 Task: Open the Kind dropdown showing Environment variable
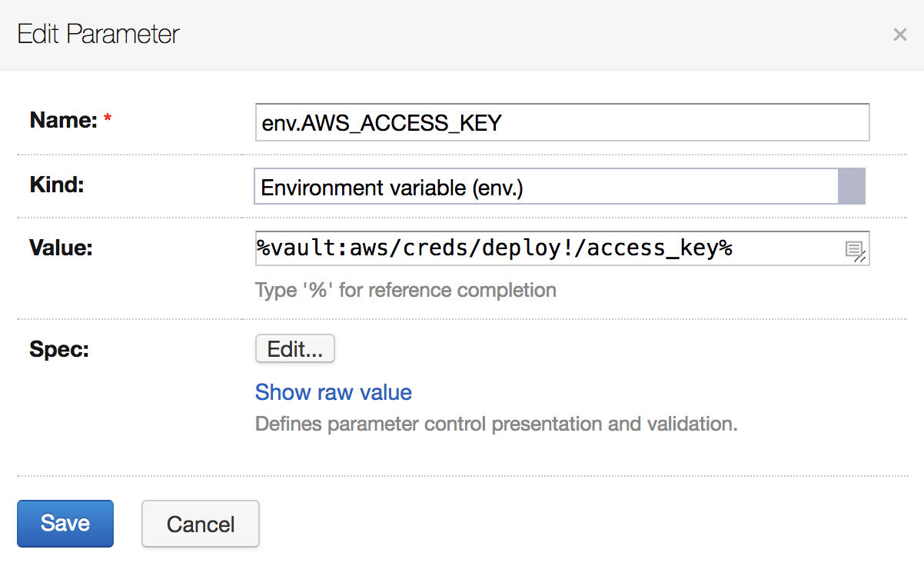pos(560,187)
